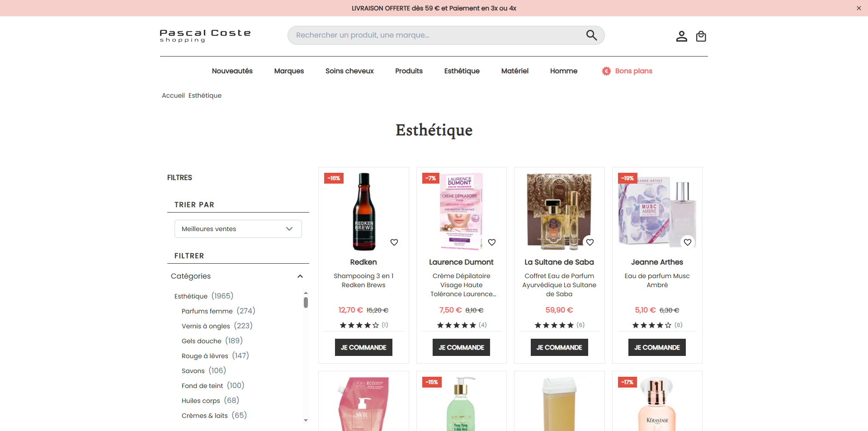Click Shampooing 3 en 1 Redken Brews title
Screen dimensions: 868x431
363,280
